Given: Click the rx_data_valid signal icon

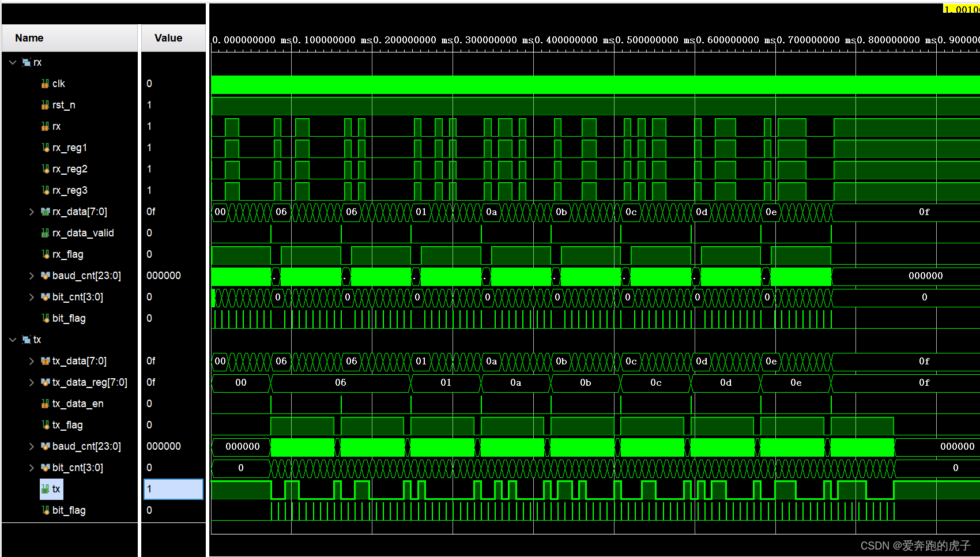Looking at the screenshot, I should [x=45, y=233].
